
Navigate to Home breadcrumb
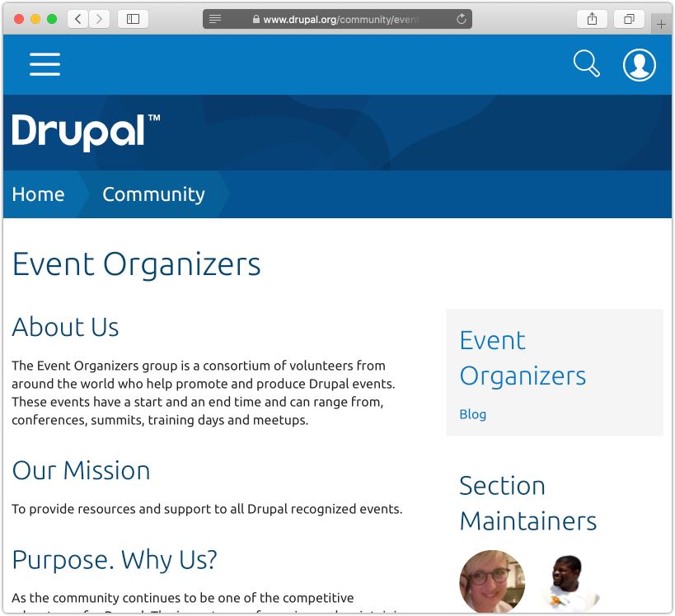coord(38,194)
